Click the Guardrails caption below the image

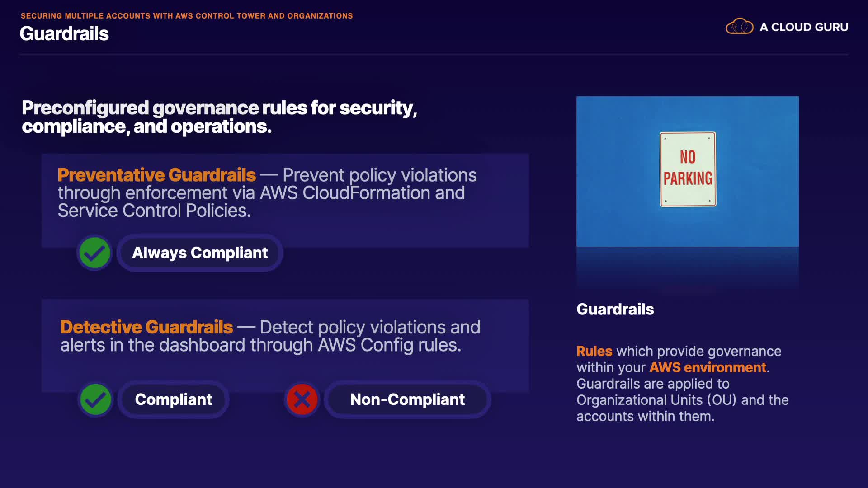[x=615, y=309]
